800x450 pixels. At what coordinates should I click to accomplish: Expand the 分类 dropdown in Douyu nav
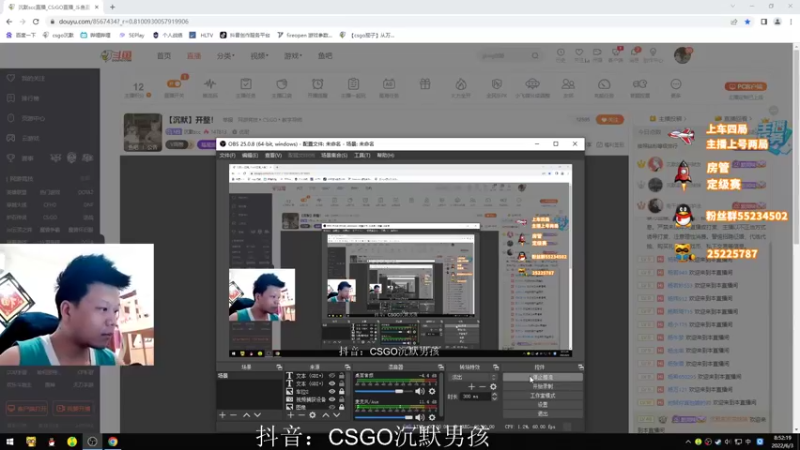[x=226, y=56]
